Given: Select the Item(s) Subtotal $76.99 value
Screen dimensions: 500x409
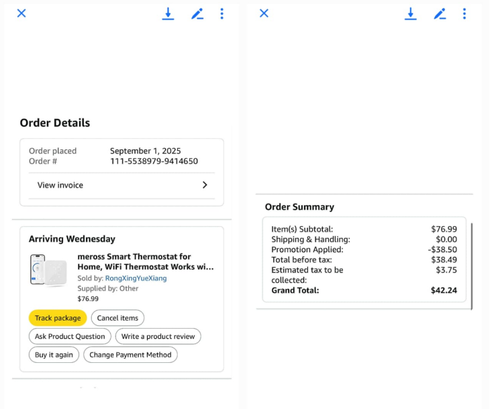Looking at the screenshot, I should (x=444, y=229).
